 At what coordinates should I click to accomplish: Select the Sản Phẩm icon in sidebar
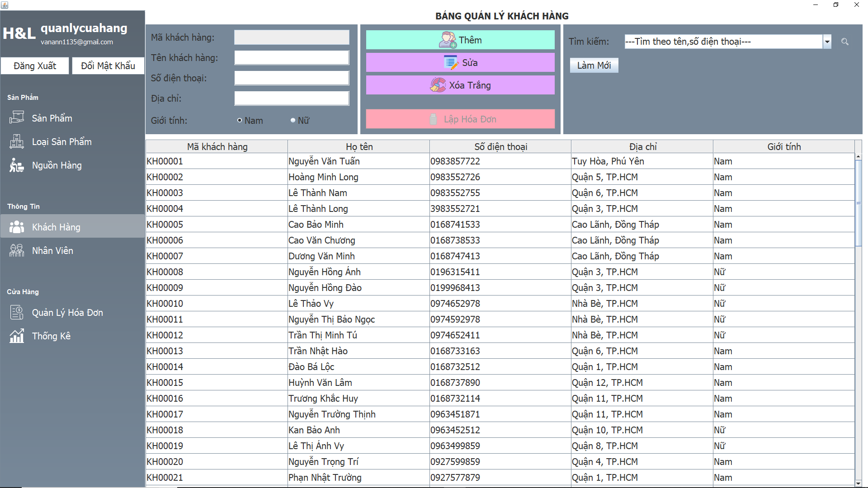pos(17,118)
